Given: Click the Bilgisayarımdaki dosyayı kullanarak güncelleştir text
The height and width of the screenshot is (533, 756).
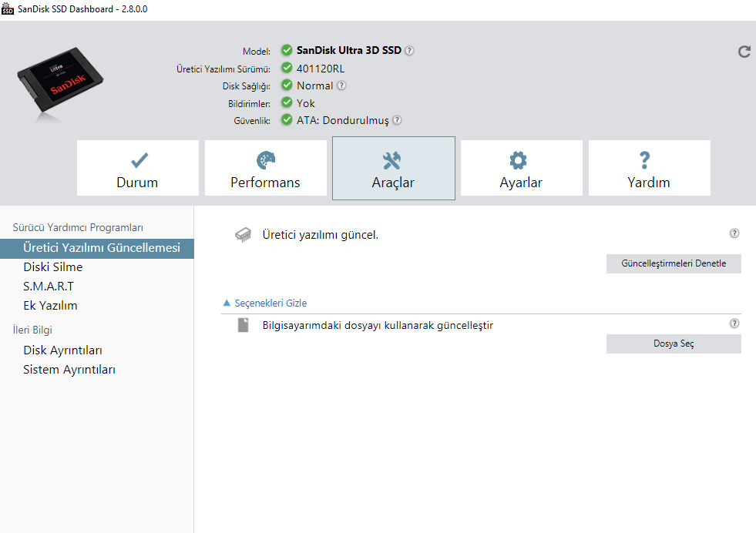Looking at the screenshot, I should [x=378, y=325].
